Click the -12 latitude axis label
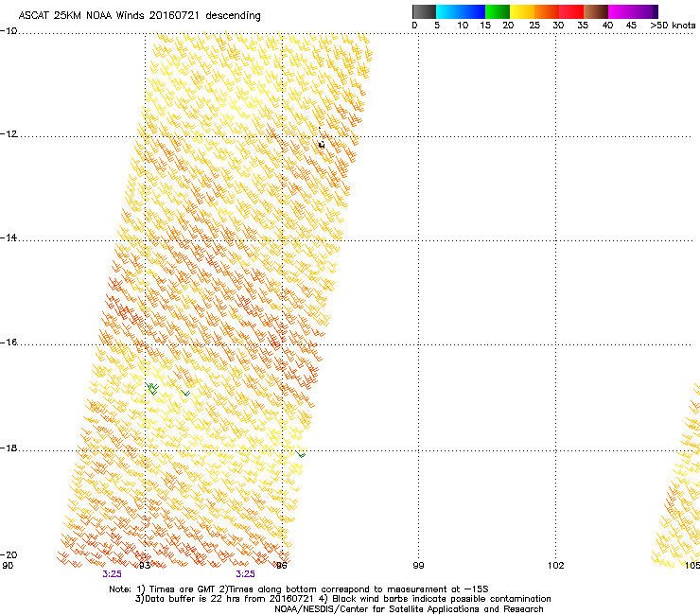Image resolution: width=700 pixels, height=615 pixels. point(9,134)
